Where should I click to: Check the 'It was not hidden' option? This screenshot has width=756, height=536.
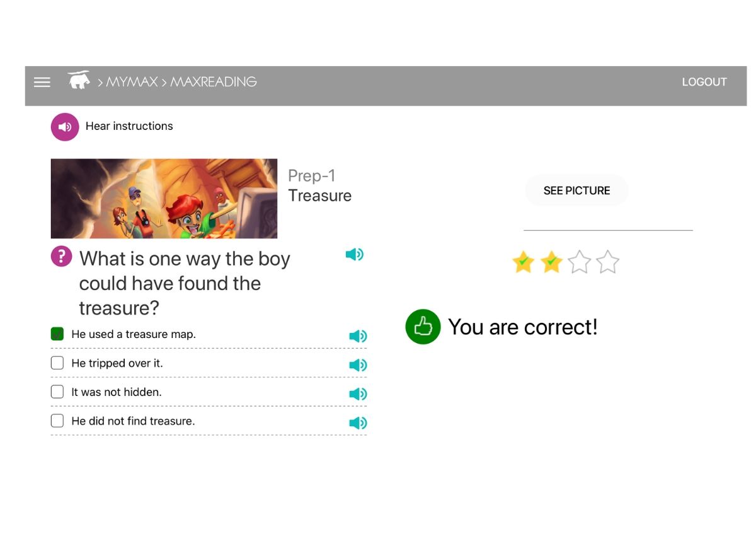(57, 392)
